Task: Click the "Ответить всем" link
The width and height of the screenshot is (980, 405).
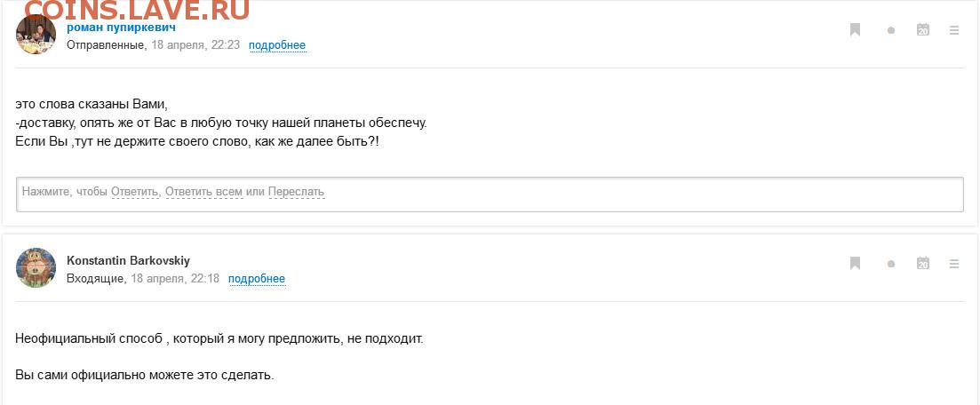Action: pos(203,192)
